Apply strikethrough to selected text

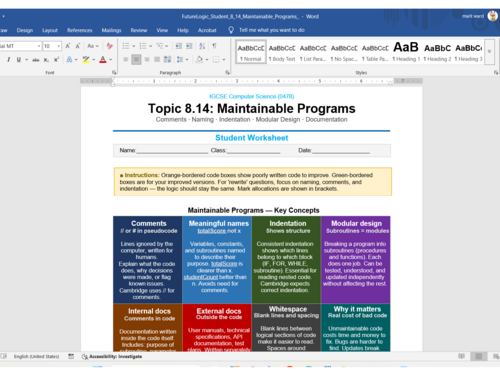[36, 60]
